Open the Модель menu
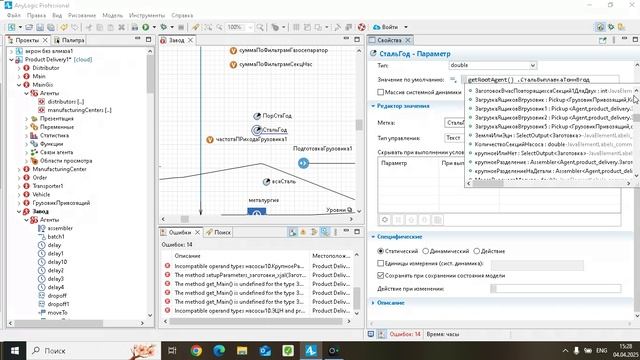Screen dimensions: 640x360 [112, 15]
